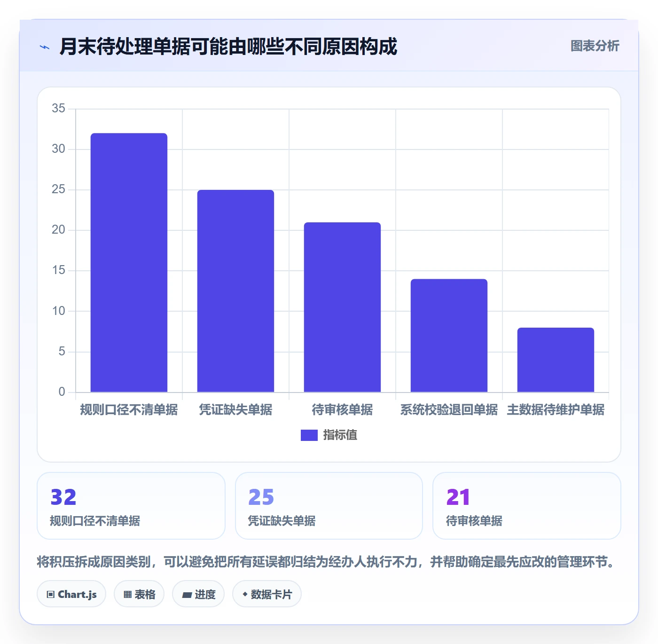Click the 凭证缺失单据 x-axis label

coord(235,410)
